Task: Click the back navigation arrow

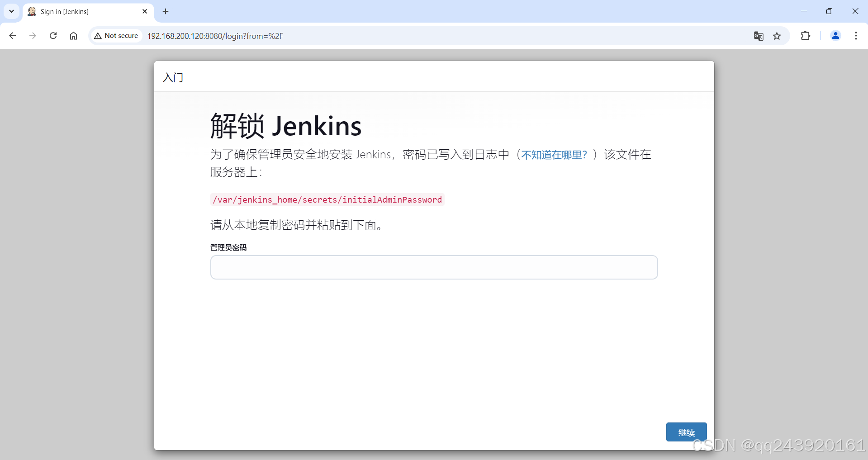Action: click(x=12, y=36)
